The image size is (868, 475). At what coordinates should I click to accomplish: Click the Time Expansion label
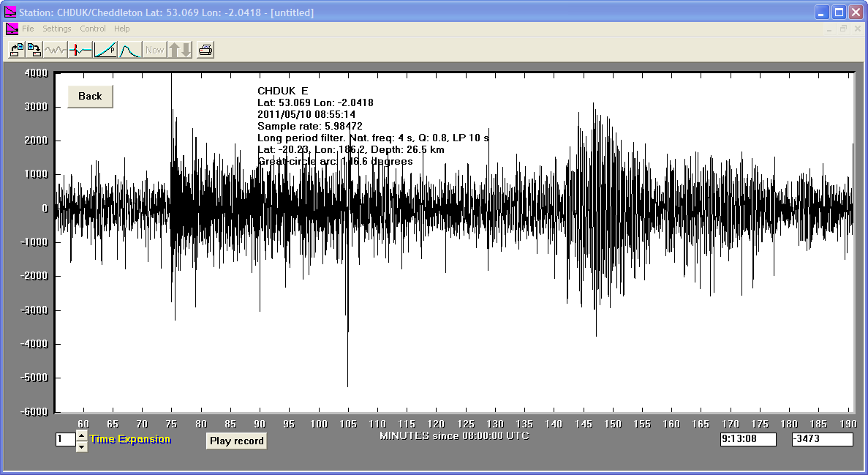131,439
